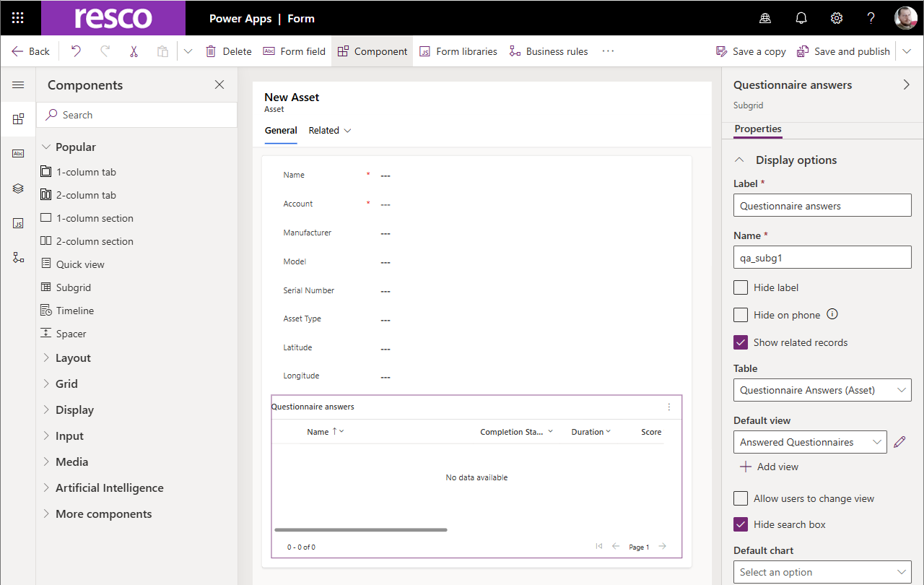Open the Default chart dropdown
Screen dimensions: 924x585
(x=822, y=572)
